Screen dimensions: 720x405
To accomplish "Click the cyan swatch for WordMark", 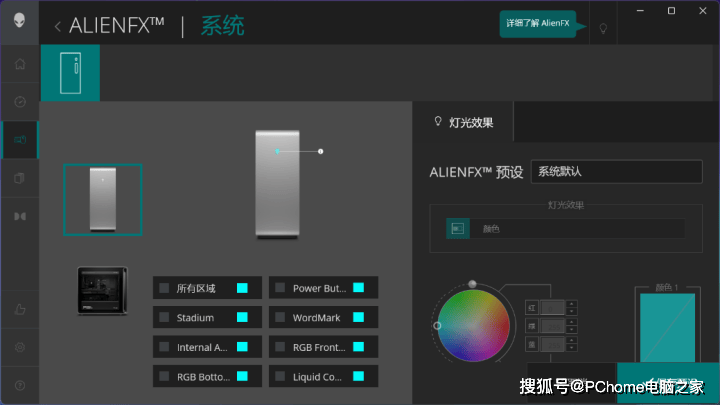I will coord(359,317).
